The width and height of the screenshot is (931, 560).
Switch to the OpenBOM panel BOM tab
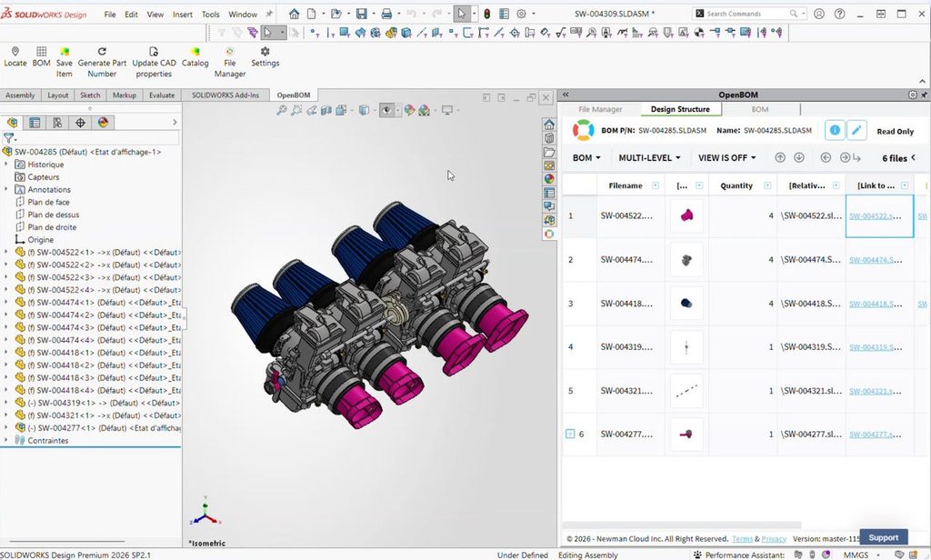click(760, 109)
